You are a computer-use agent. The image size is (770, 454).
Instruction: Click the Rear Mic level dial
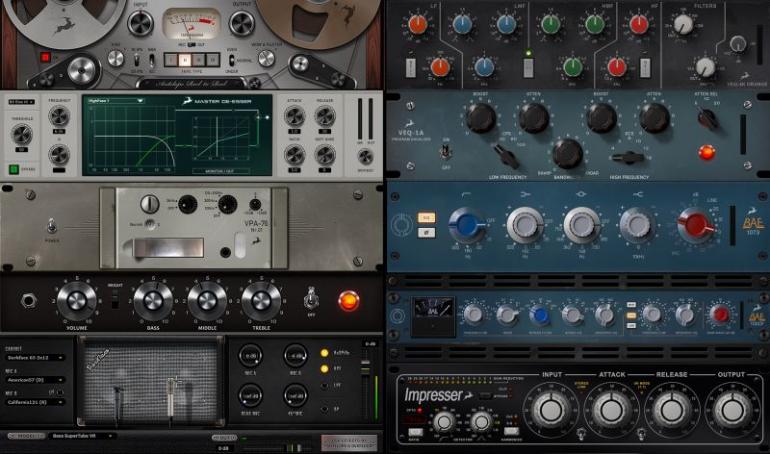(x=250, y=396)
